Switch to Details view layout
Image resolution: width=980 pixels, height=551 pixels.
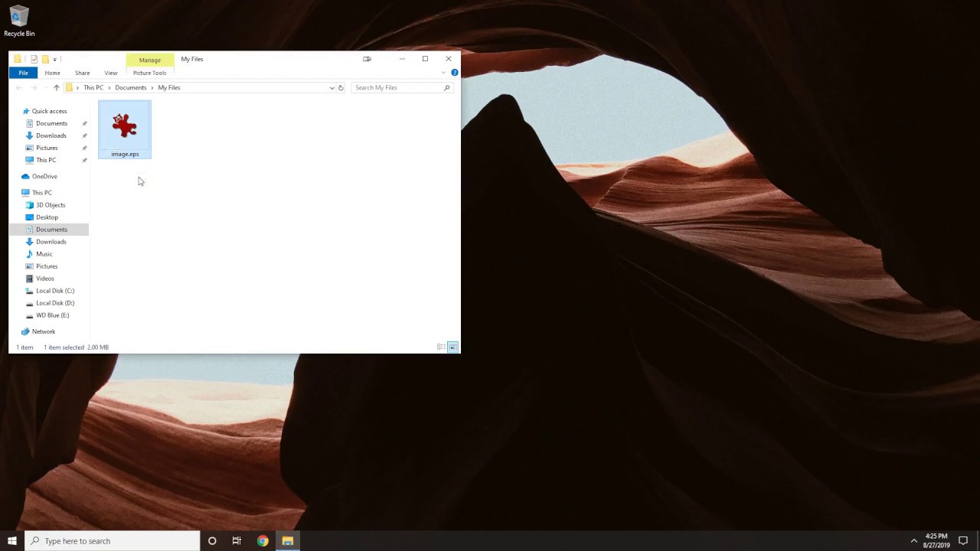point(441,347)
